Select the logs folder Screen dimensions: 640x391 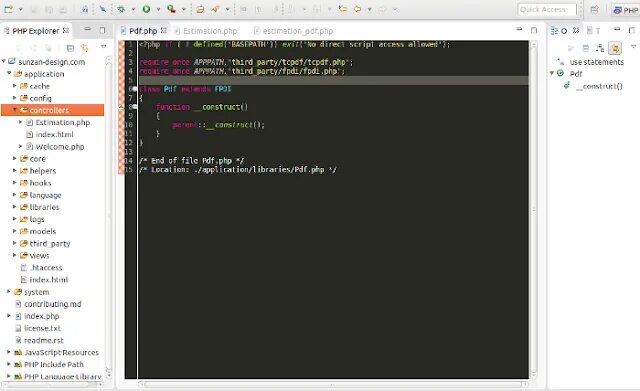[37, 219]
